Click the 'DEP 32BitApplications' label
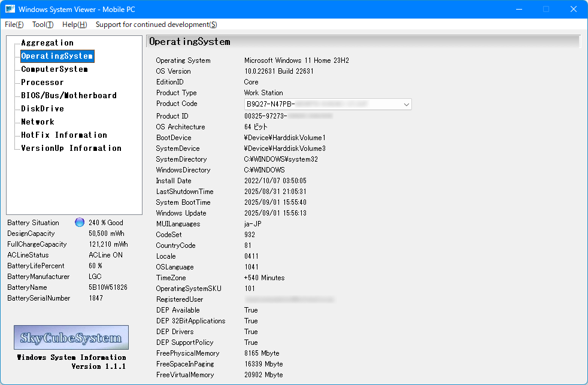The height and width of the screenshot is (385, 588). tap(190, 322)
